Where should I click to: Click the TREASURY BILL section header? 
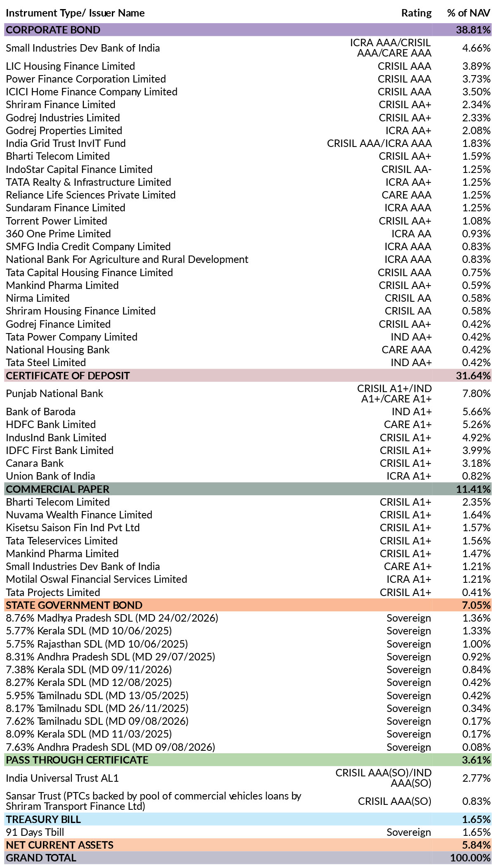pos(248,819)
